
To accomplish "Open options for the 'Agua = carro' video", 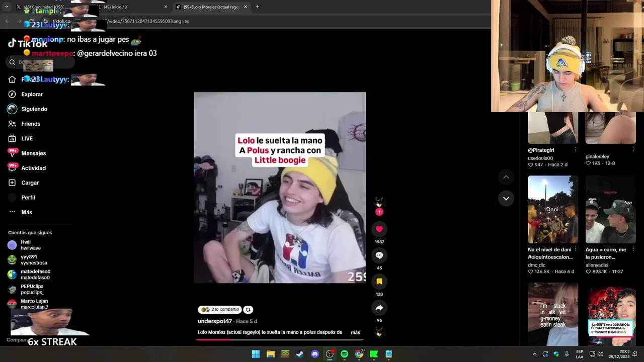I will pyautogui.click(x=633, y=250).
